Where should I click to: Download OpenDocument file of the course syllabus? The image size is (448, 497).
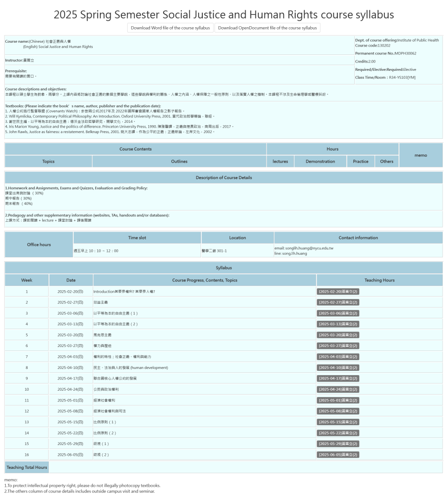267,28
